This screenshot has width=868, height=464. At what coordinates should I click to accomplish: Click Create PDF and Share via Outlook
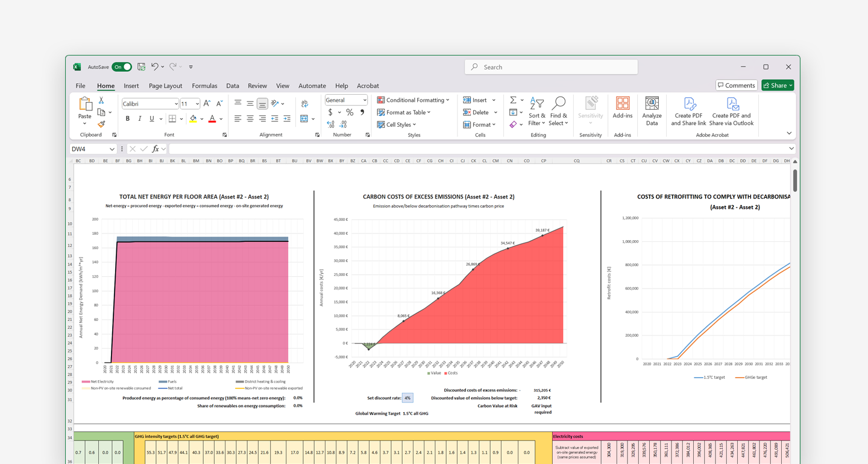point(731,111)
